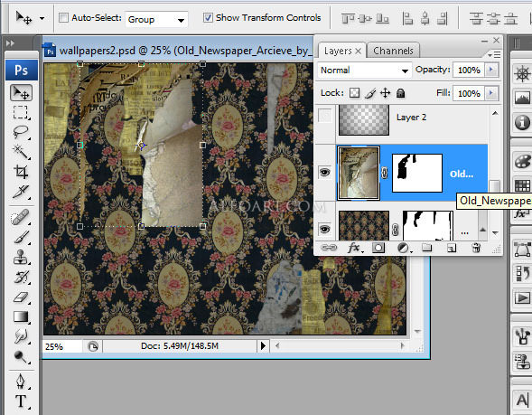Uncheck Show Transform Controls
Viewport: 532px width, 415px height.
(x=208, y=17)
